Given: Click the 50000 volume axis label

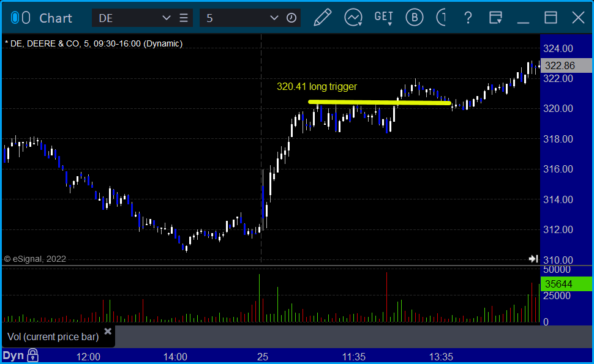Looking at the screenshot, I should (557, 269).
